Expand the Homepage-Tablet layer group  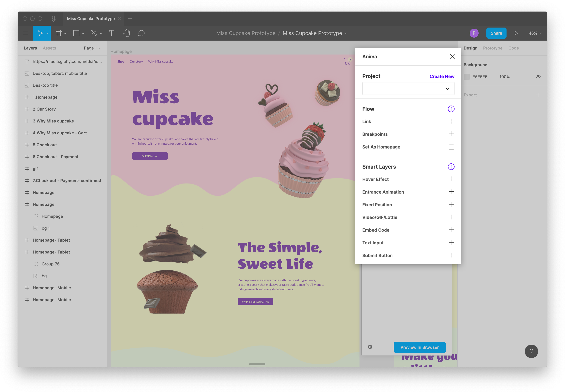click(24, 240)
